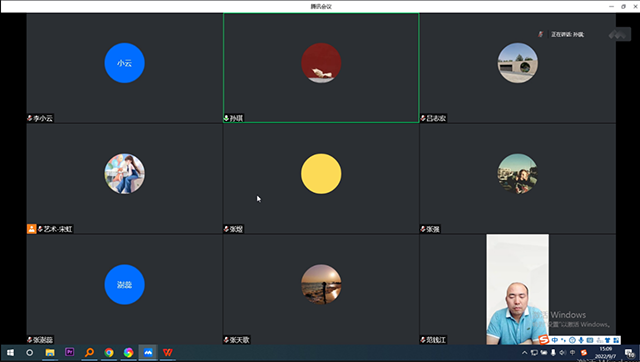
Task: Open the Windows Start menu
Action: pos(10,352)
